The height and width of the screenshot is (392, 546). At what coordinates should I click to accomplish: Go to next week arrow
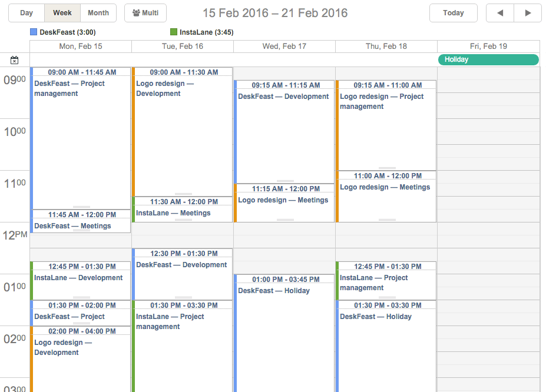(528, 13)
